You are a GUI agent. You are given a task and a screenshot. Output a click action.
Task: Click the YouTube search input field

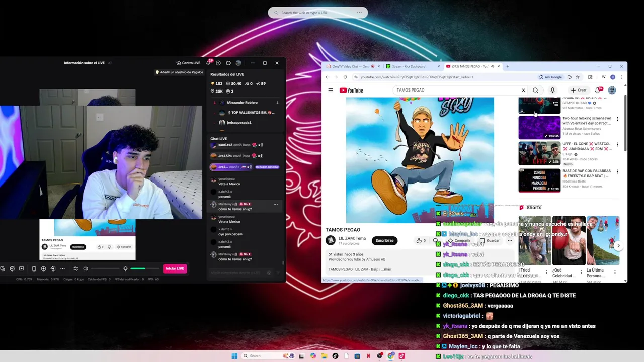(x=458, y=90)
